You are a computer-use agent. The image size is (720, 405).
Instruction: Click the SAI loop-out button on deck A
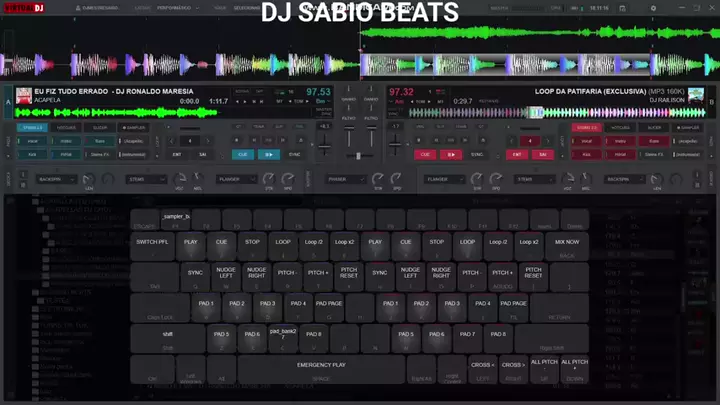pos(203,155)
